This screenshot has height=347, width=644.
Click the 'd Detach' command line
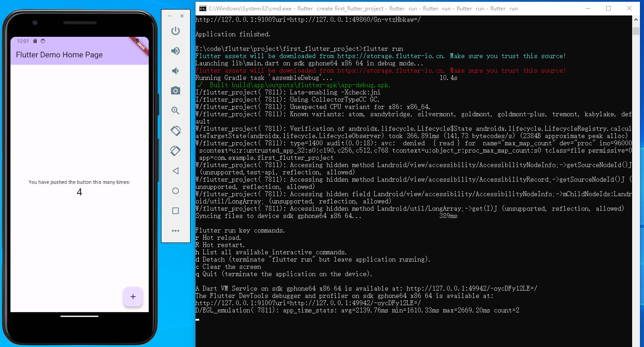[x=313, y=259]
